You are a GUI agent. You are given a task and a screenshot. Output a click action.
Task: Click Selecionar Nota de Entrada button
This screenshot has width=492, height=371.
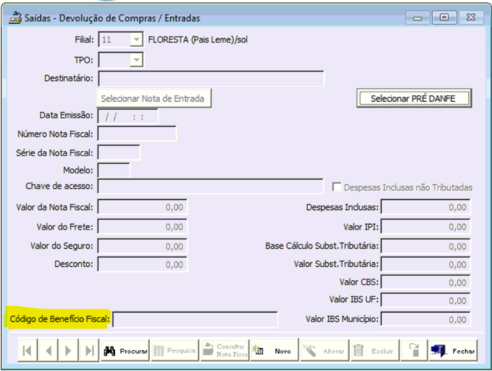click(x=154, y=98)
